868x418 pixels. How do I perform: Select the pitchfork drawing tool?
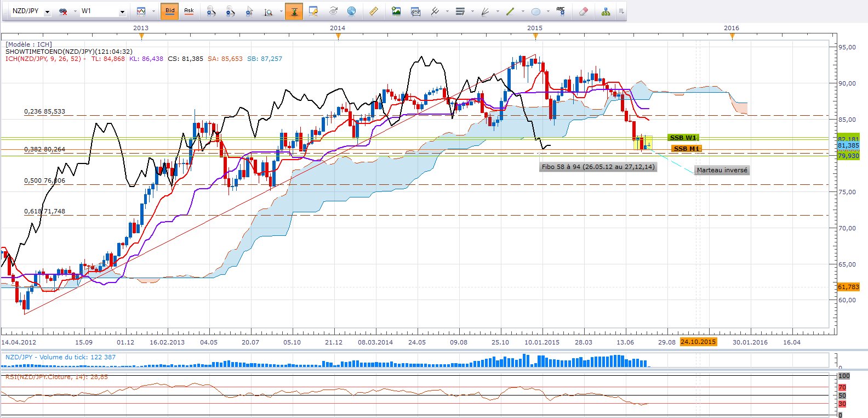tap(435, 11)
